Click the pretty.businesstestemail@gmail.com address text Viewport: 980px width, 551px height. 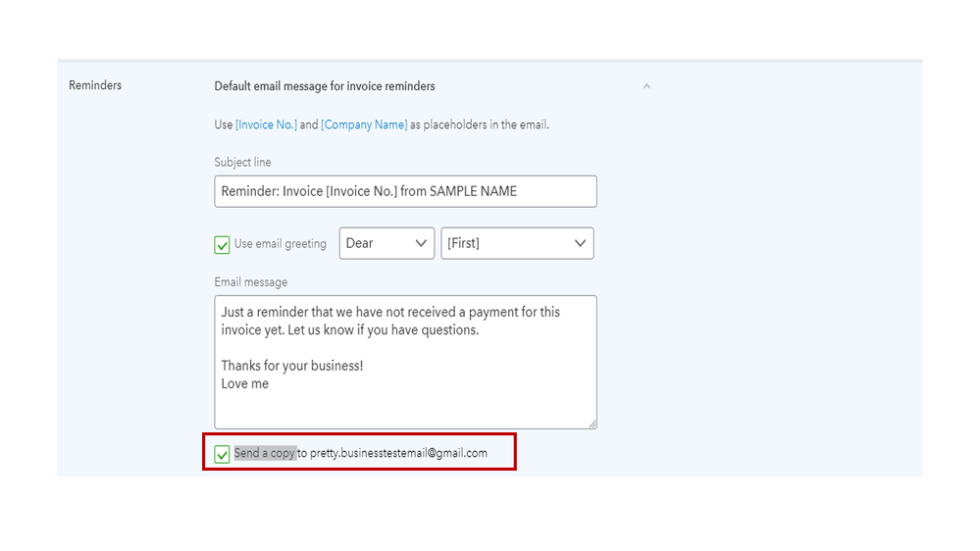(398, 453)
